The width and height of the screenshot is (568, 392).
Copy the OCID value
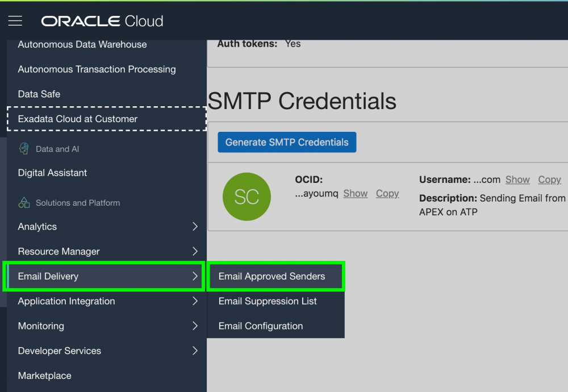tap(387, 194)
